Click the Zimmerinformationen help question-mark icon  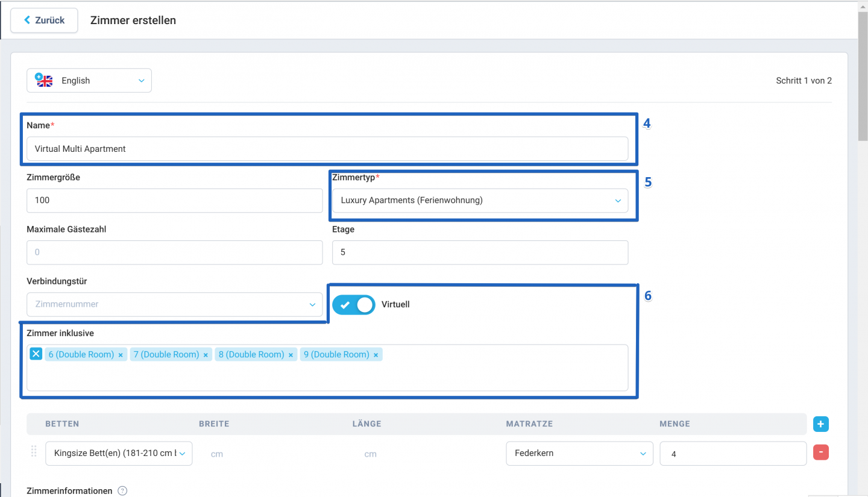coord(122,491)
